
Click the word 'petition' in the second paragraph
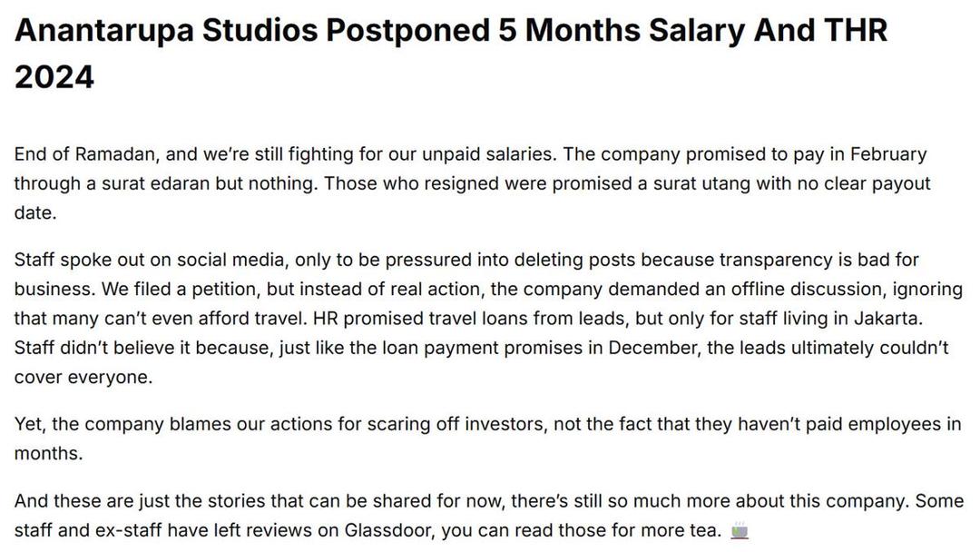225,290
